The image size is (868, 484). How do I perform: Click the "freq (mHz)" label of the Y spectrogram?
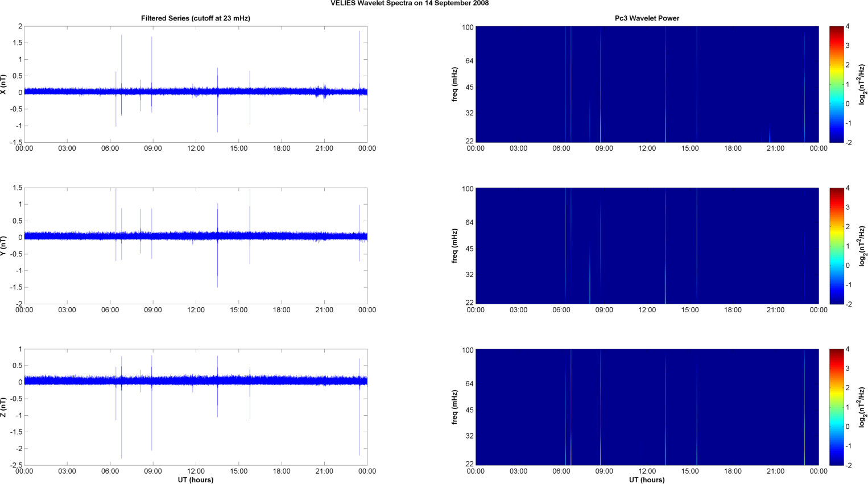(454, 246)
